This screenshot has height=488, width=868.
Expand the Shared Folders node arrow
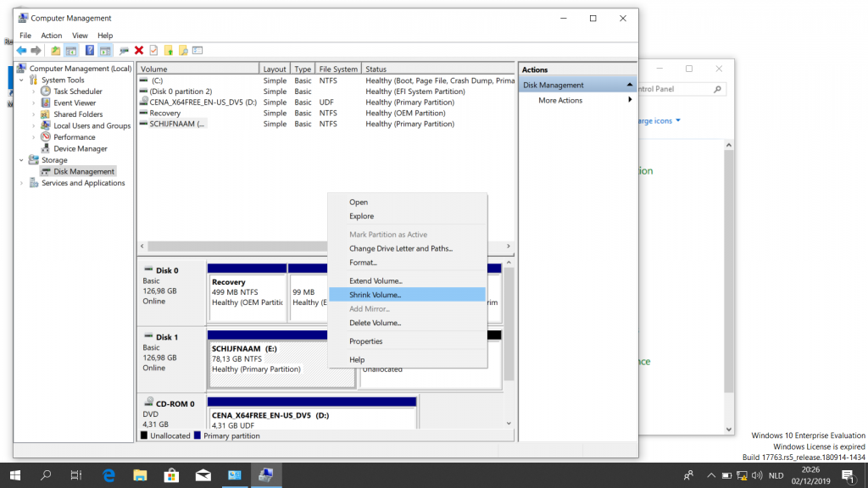tap(34, 114)
